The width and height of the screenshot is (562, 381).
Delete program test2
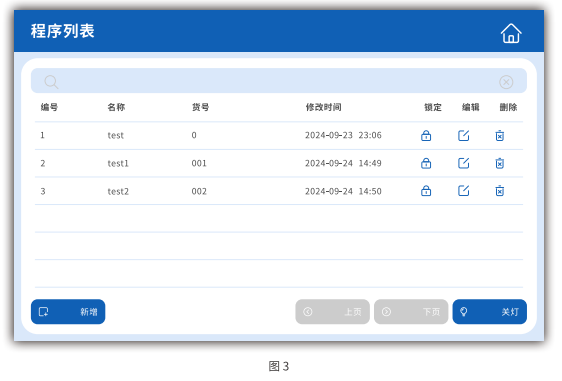(500, 191)
